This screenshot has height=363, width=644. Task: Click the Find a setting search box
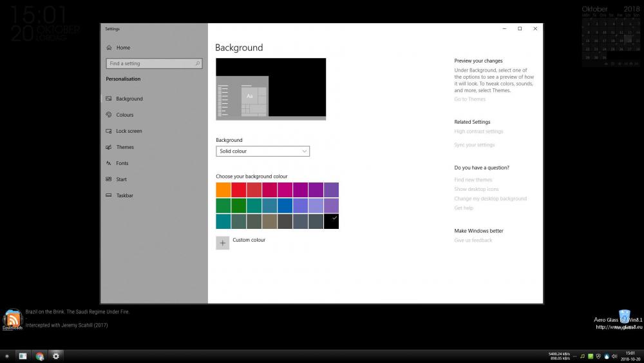coord(153,64)
